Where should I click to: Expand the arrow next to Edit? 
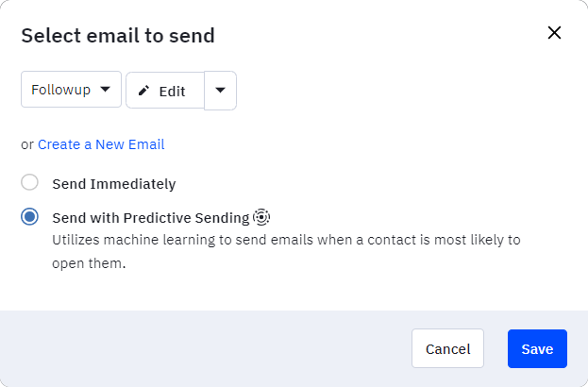point(221,91)
